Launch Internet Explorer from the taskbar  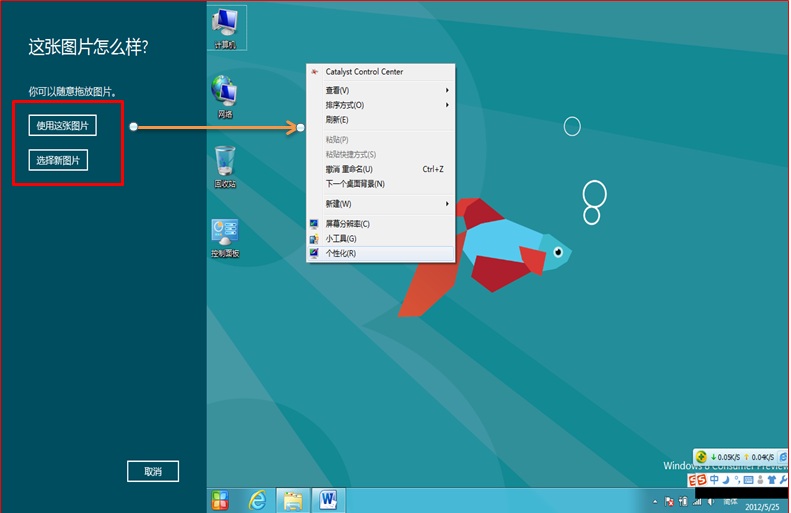tap(258, 500)
